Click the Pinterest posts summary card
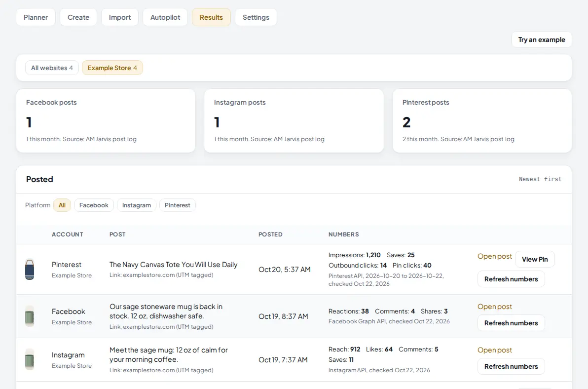The width and height of the screenshot is (588, 389). pos(482,121)
